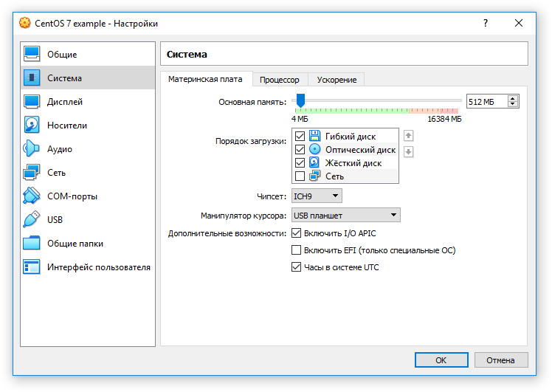Click the hard disk icon in boot order
Screen dimensions: 552x392
coord(314,162)
